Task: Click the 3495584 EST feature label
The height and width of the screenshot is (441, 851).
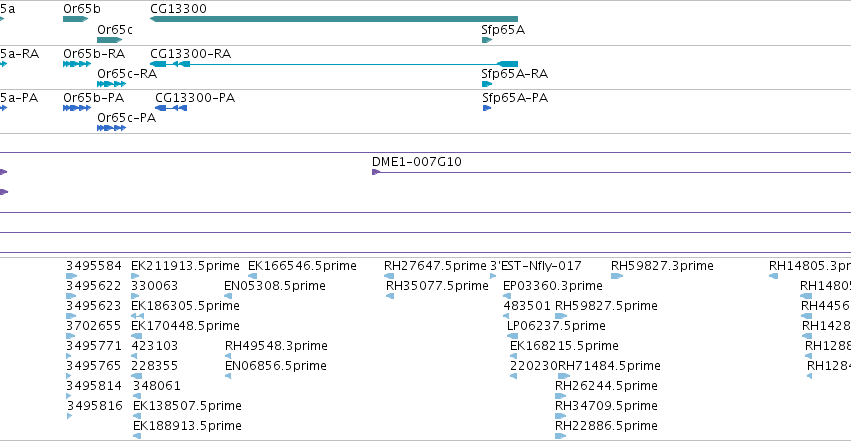Action: point(94,266)
